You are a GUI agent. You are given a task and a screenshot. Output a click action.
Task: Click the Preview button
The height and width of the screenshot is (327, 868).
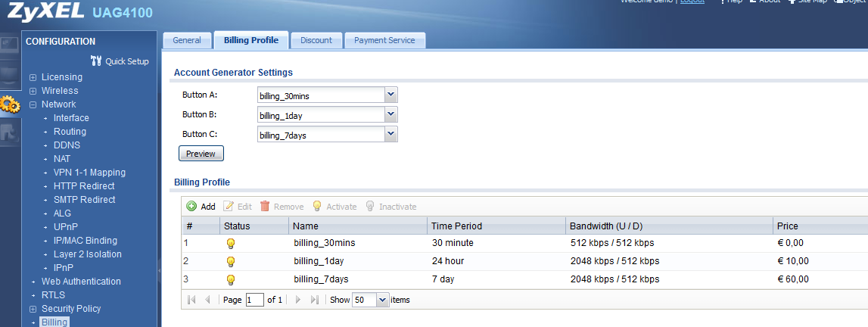(201, 154)
